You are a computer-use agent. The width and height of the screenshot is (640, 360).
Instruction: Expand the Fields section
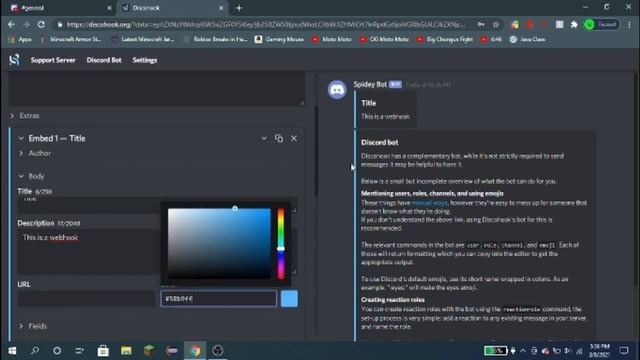(x=33, y=326)
